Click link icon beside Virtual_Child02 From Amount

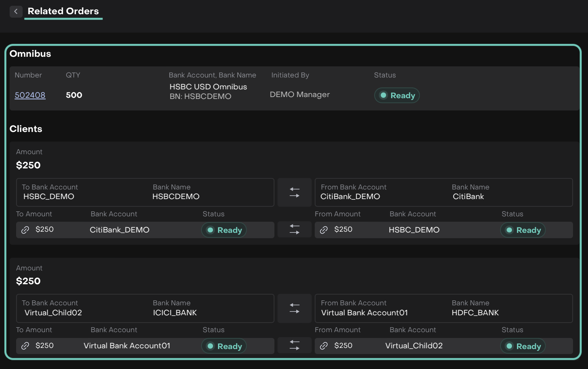(324, 346)
